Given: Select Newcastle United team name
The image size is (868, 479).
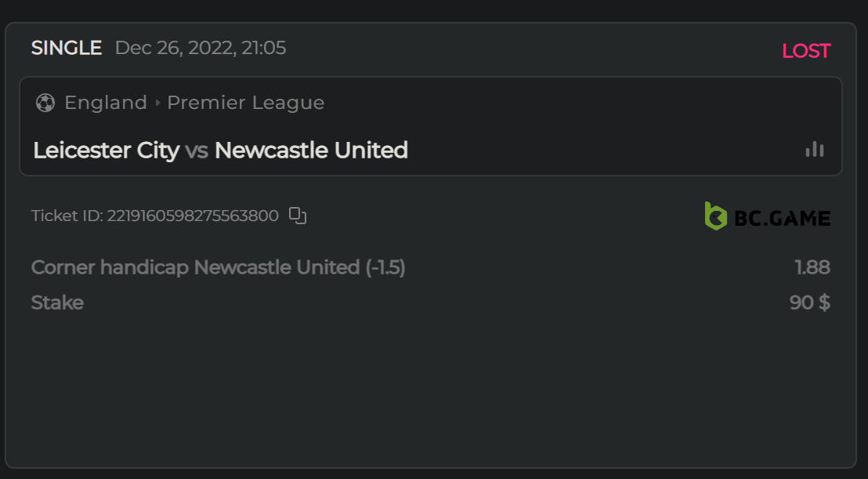Looking at the screenshot, I should click(x=311, y=150).
